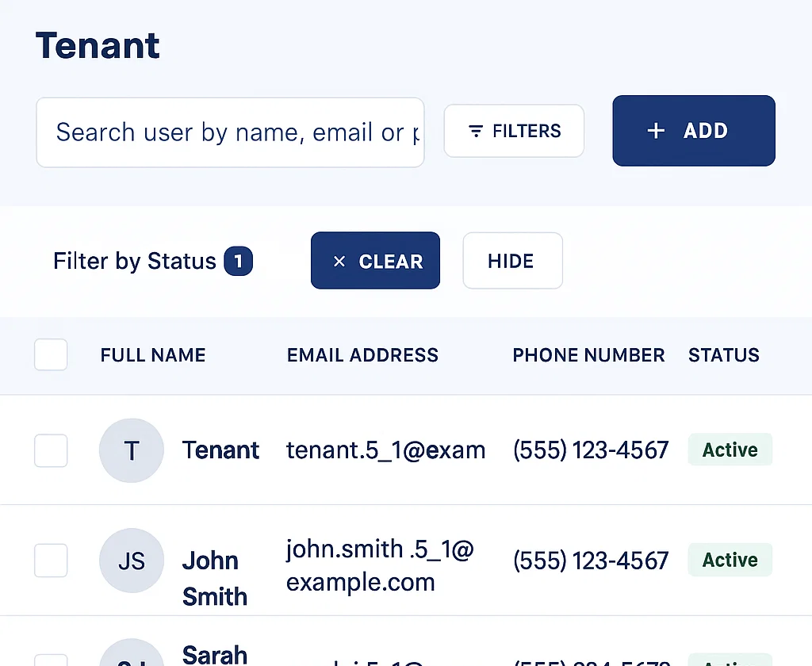
Task: Sort by the FULL NAME column header
Action: click(x=152, y=355)
